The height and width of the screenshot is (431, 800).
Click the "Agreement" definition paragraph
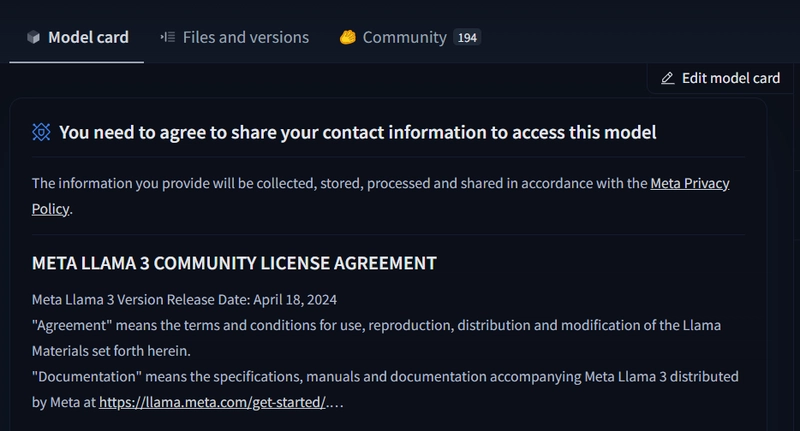click(x=377, y=338)
